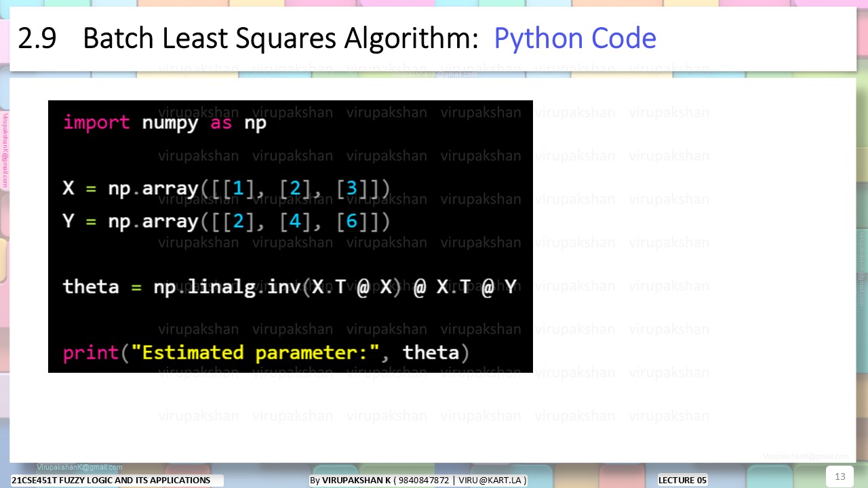Viewport: 868px width, 488px height.
Task: Click the "LECTURE 05" footer label
Action: 683,480
